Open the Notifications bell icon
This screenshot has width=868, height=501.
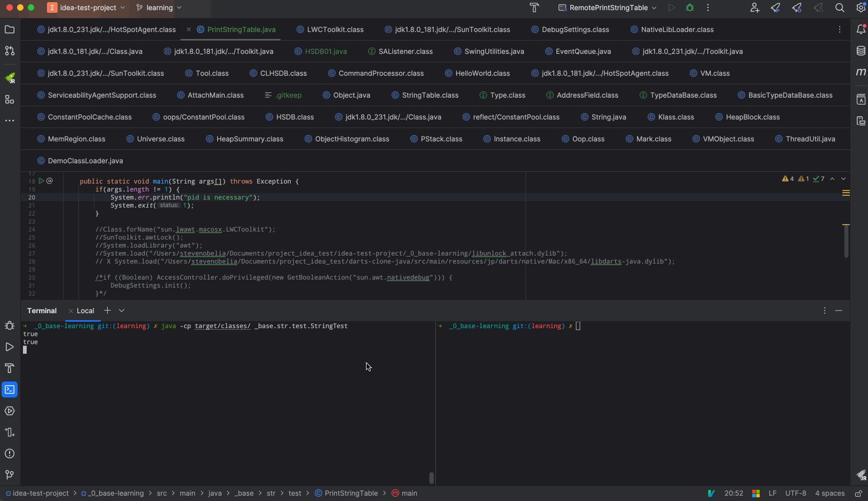click(861, 29)
